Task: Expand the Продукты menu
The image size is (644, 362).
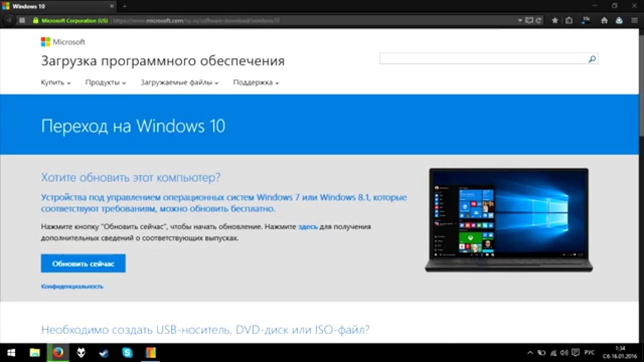Action: pos(105,82)
